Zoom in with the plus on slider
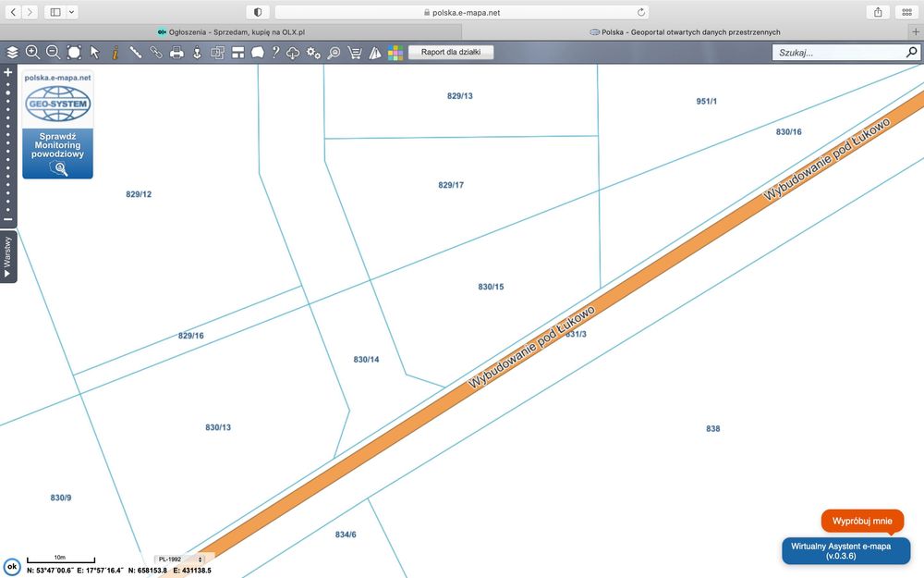This screenshot has height=578, width=924. point(8,72)
